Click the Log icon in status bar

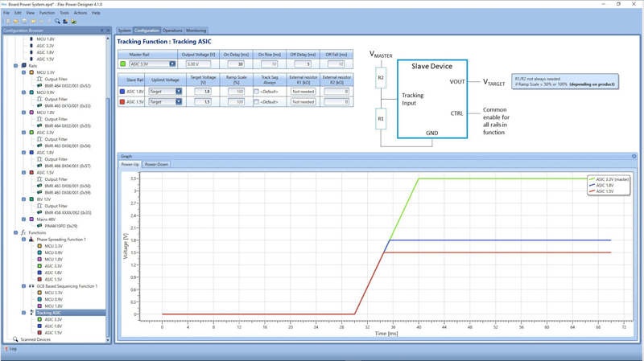tap(6, 349)
